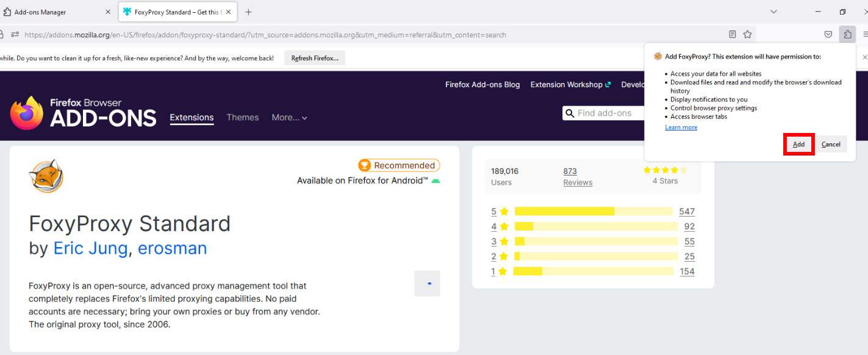Click the 4 Stars rating display
868x355 pixels.
coord(665,176)
